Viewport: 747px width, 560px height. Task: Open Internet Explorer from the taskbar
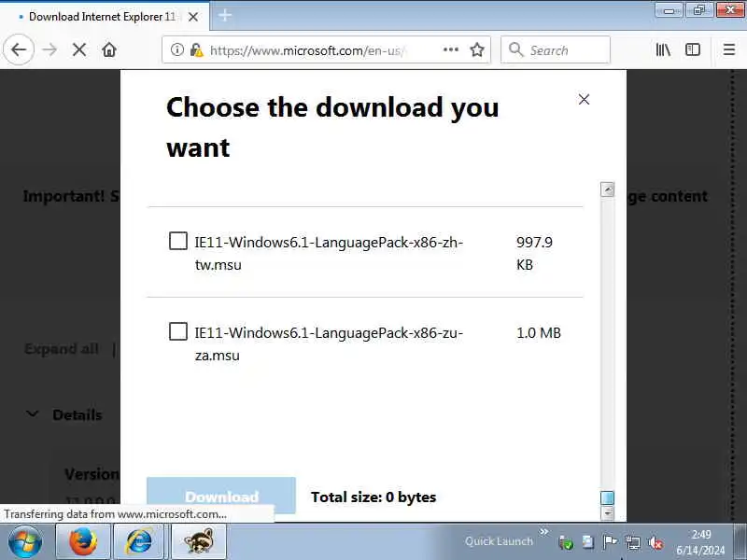138,542
